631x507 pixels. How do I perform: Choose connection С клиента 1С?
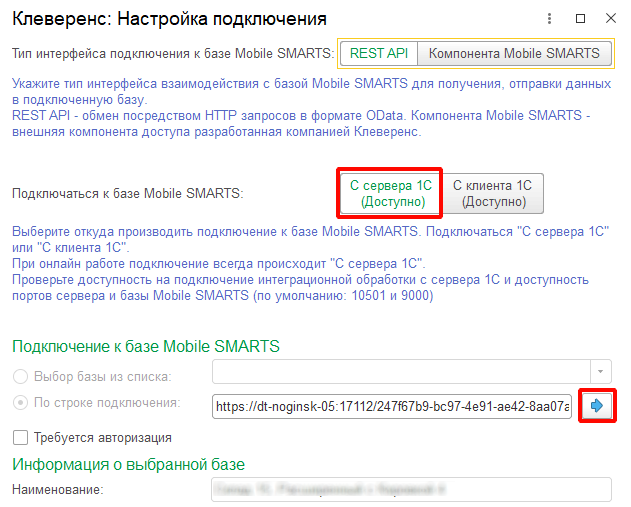[493, 194]
